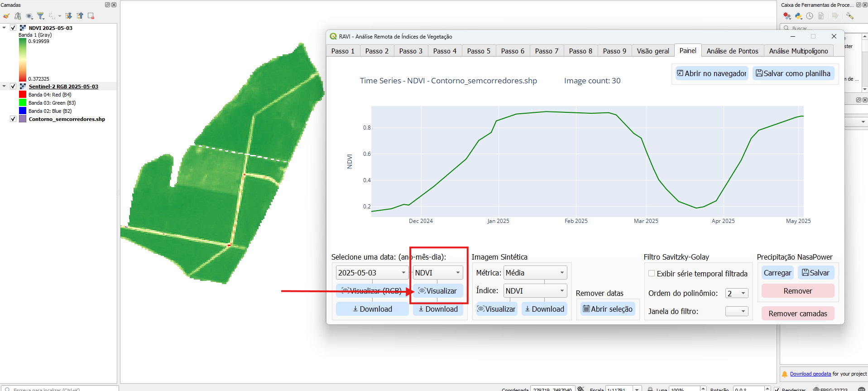
Task: Click Collapse All layers icon
Action: click(x=80, y=16)
